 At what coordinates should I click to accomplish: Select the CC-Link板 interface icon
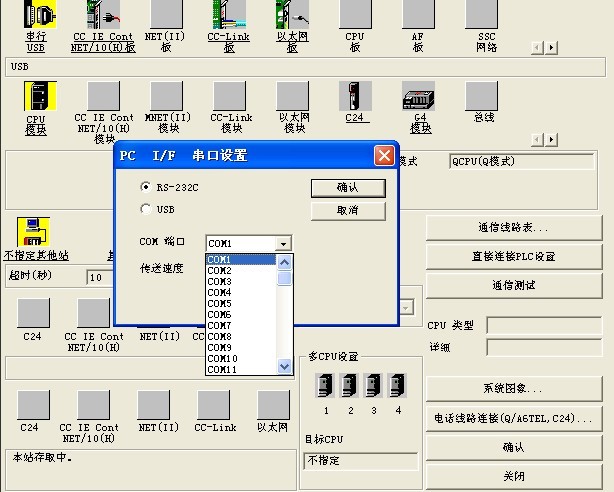tap(229, 17)
